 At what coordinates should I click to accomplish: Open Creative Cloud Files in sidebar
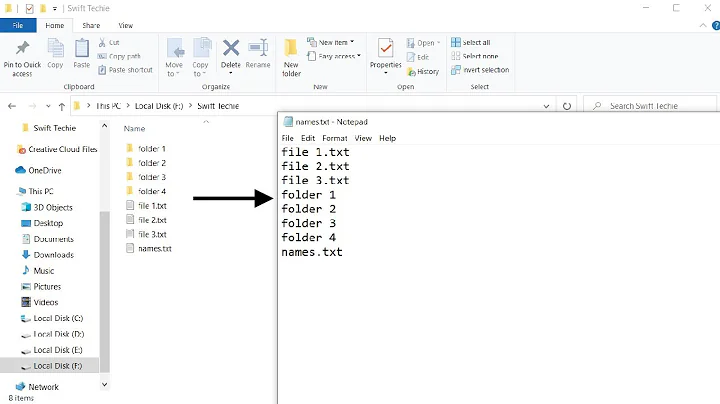57,149
